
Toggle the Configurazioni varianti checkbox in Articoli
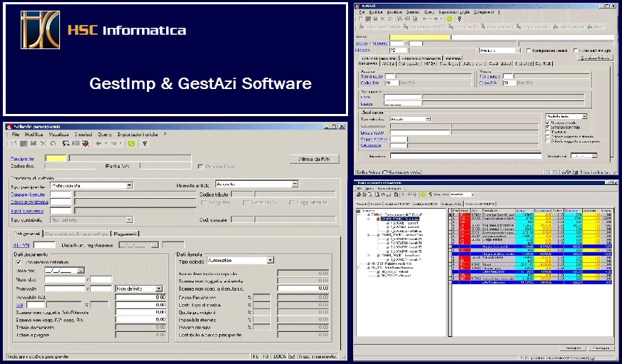coord(529,51)
